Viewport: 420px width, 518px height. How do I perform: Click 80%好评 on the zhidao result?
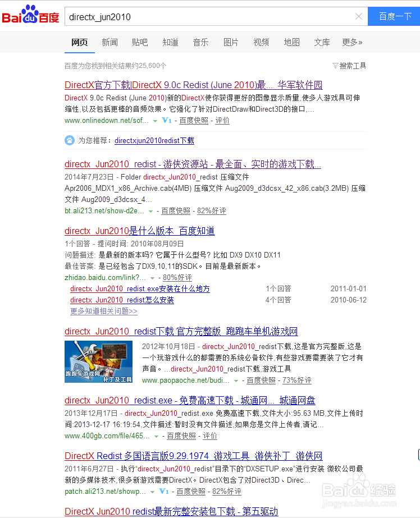tap(177, 277)
